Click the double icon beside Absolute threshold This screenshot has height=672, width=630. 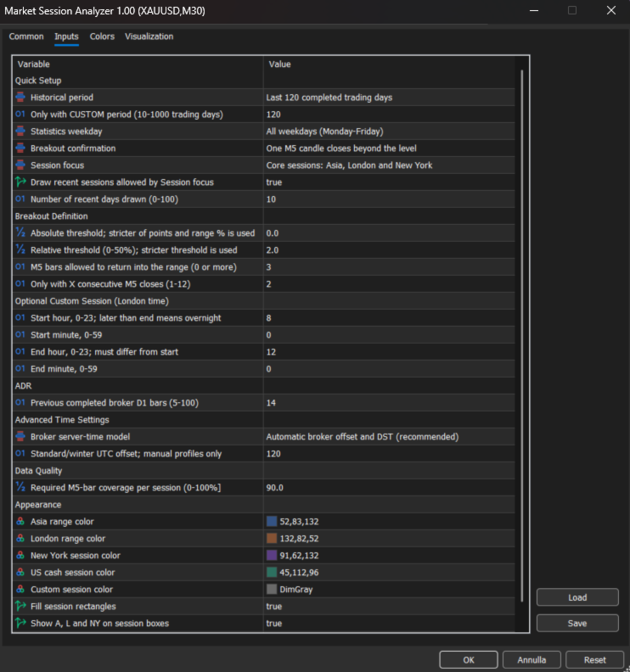20,233
